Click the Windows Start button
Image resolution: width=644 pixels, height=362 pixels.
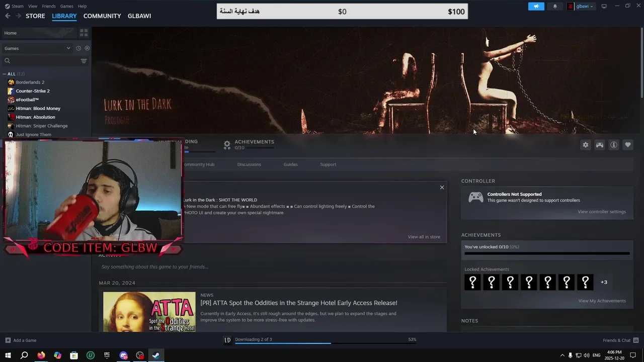8,355
